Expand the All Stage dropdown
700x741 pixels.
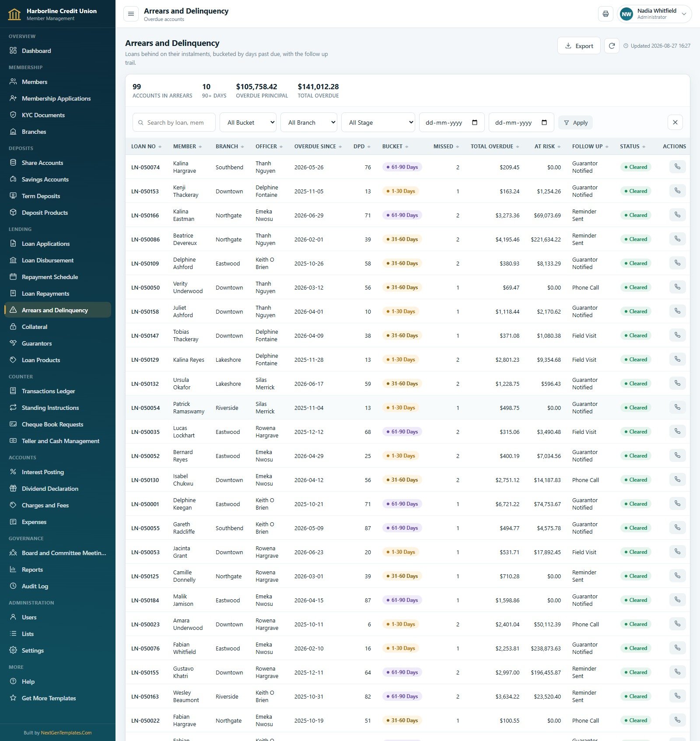point(378,122)
